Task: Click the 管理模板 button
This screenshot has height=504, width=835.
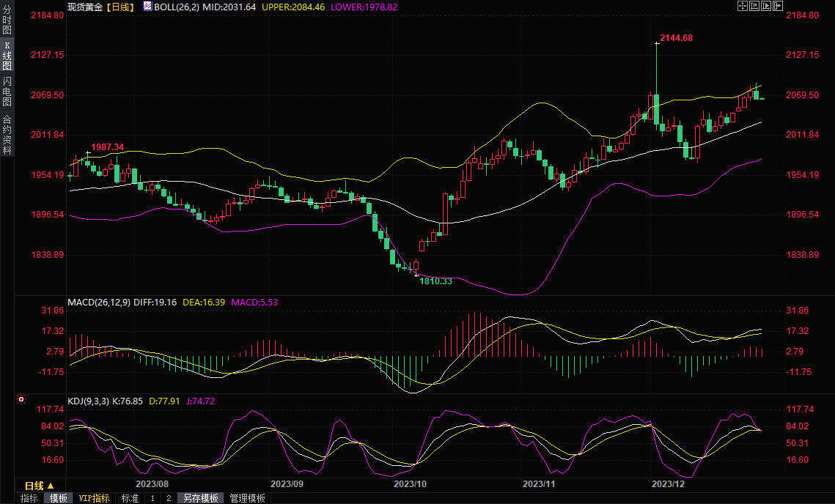Action: tap(248, 498)
